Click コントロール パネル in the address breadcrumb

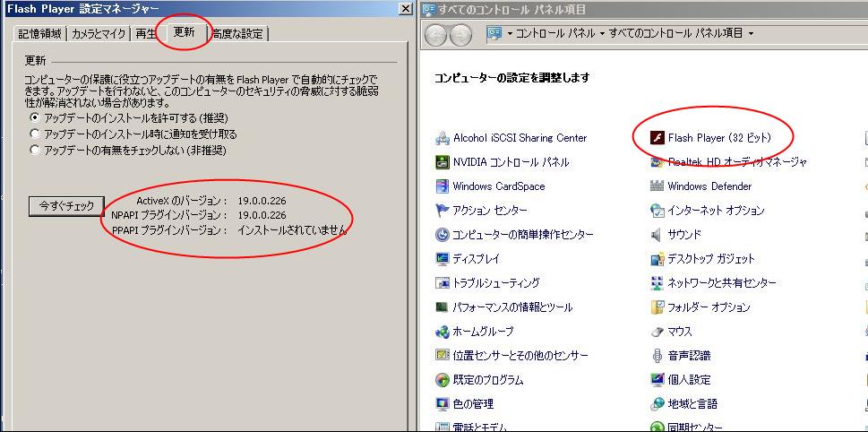(x=555, y=34)
